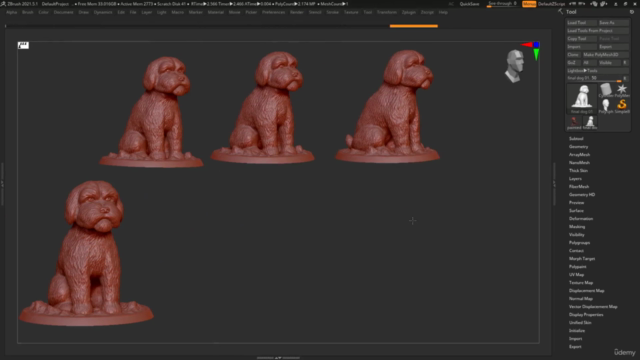Adjust the final dog 01 item slider
Image resolution: width=640 pixels, height=360 pixels.
[594, 78]
